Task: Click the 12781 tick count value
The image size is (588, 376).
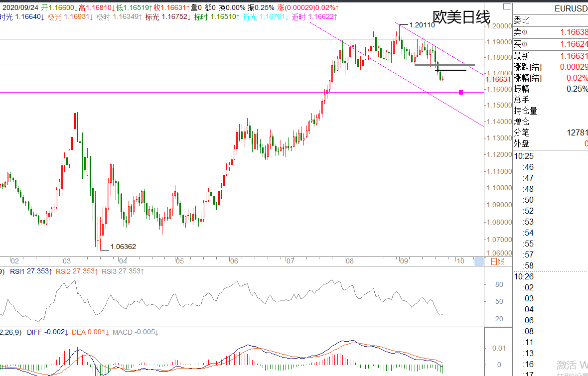Action: (577, 132)
